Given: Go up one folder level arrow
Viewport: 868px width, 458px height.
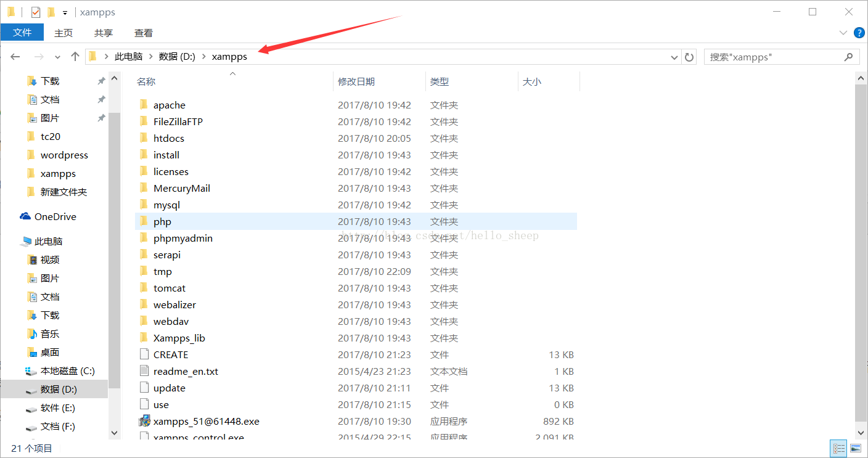Looking at the screenshot, I should [75, 57].
